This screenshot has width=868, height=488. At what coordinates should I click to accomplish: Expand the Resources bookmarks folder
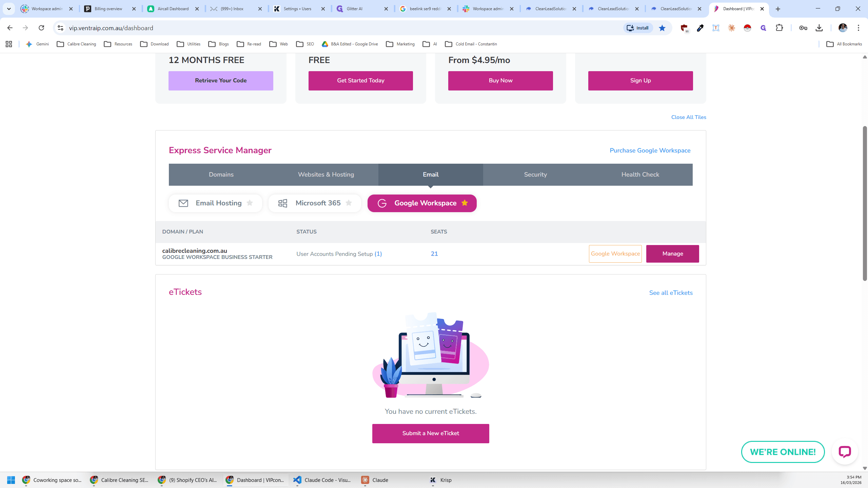(118, 44)
